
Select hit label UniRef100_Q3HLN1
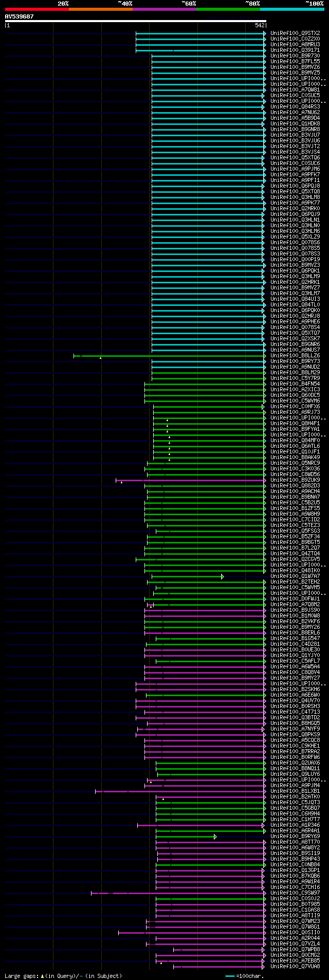295,220
